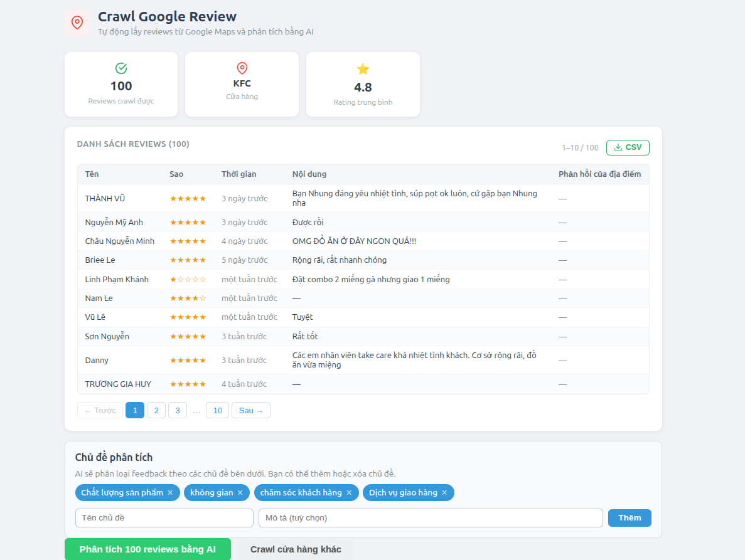Click review text Rộng rãi, rất nhanh chóng
The height and width of the screenshot is (560, 745).
tap(340, 260)
